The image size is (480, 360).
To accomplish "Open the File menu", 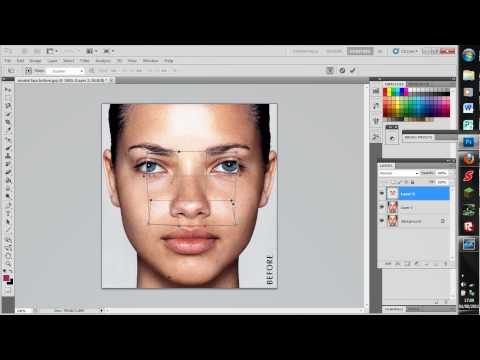I will click(x=8, y=61).
